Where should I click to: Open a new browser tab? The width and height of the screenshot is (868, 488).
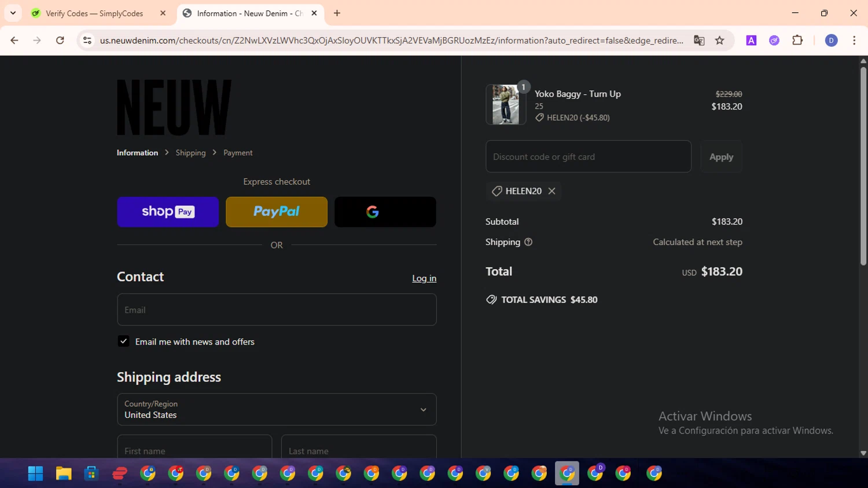pos(337,13)
